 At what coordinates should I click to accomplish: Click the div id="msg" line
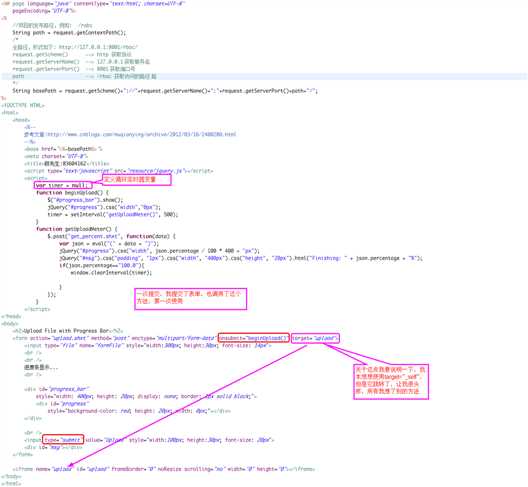[53, 448]
